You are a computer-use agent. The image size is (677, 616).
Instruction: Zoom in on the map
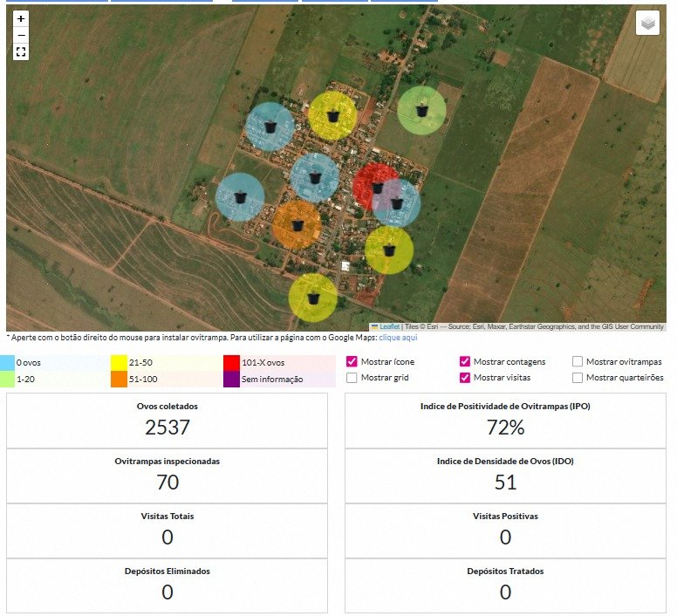point(21,18)
